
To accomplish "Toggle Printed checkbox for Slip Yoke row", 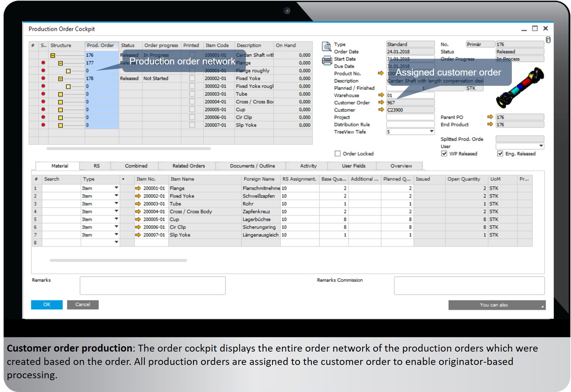I will 192,125.
